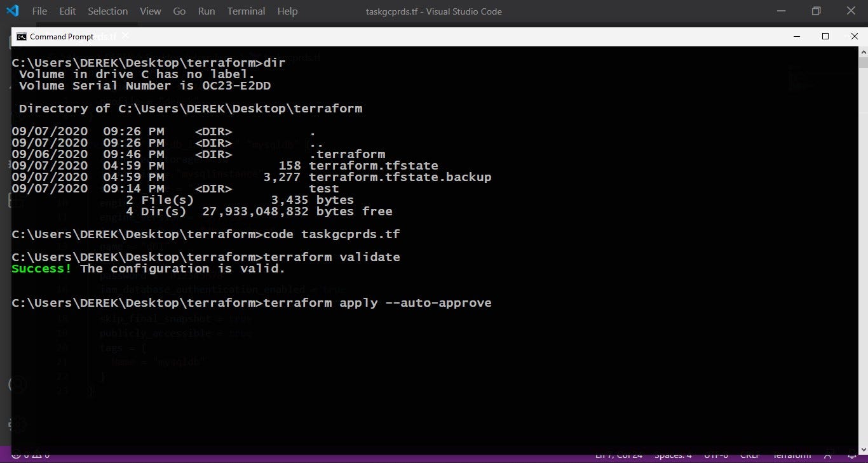Click the Command Prompt title bar icon
Image resolution: width=868 pixels, height=463 pixels.
point(22,36)
